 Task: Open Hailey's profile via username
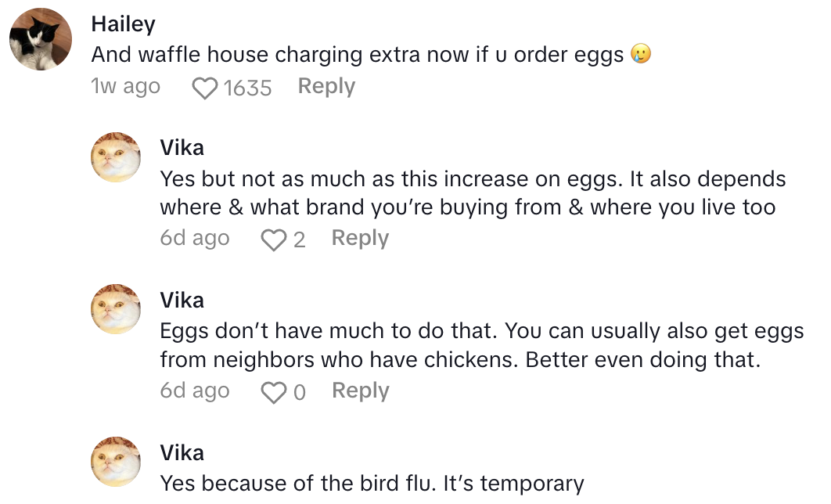[123, 23]
